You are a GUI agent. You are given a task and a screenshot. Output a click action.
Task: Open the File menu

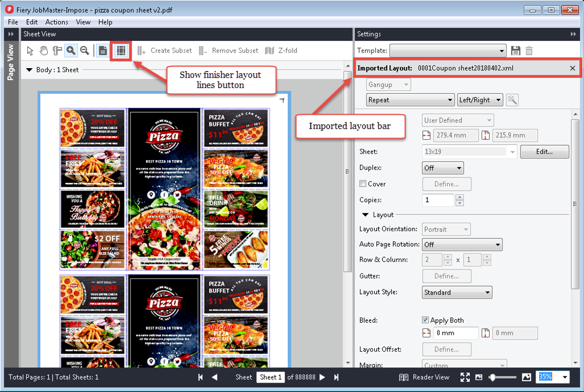pos(13,22)
